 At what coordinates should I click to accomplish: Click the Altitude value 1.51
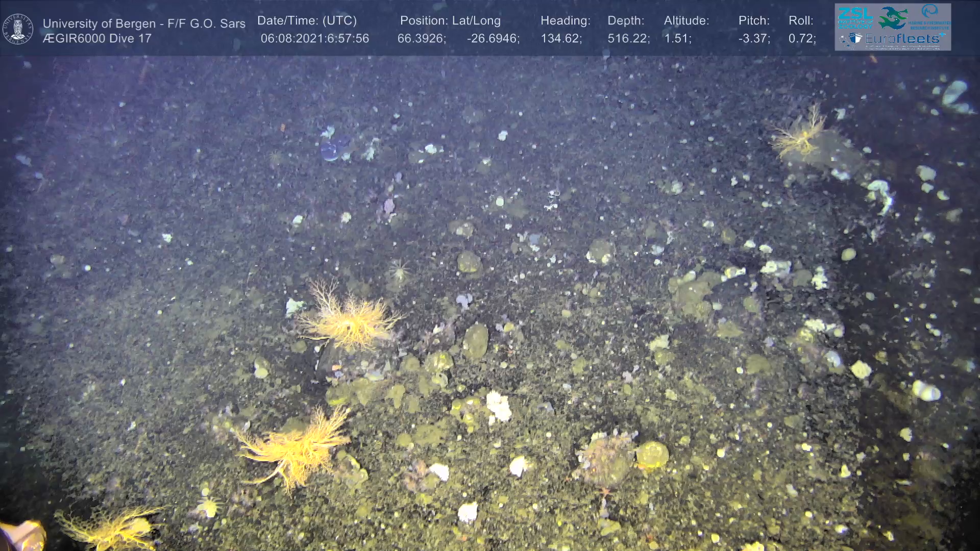pyautogui.click(x=677, y=39)
